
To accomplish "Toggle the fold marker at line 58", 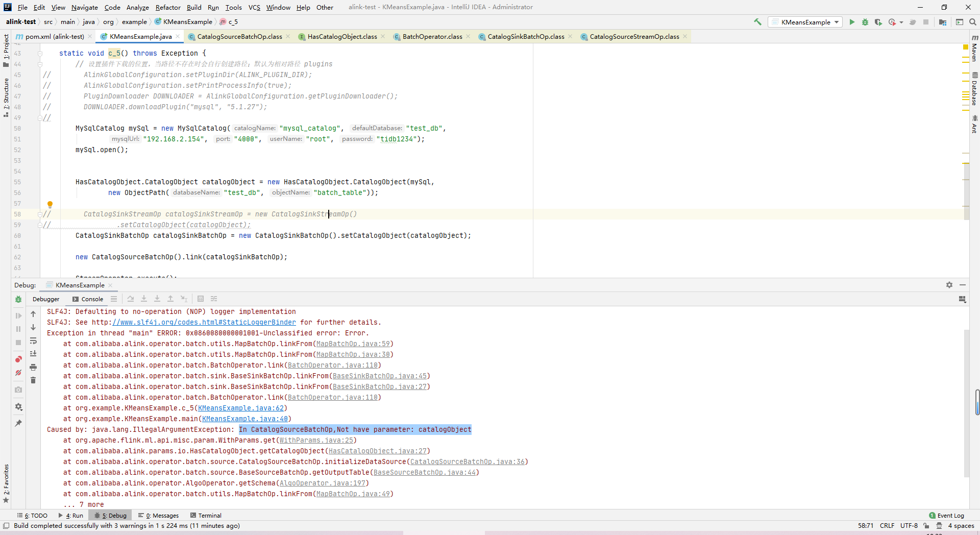I will point(40,214).
